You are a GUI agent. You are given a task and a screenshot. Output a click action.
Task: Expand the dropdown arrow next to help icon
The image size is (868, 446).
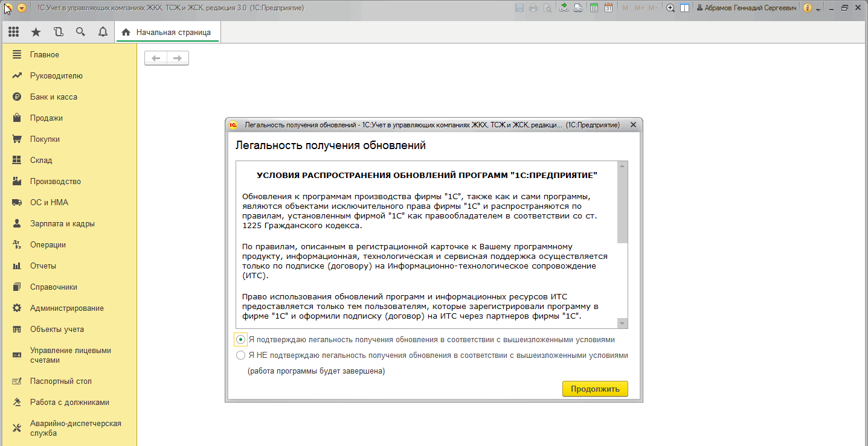click(x=818, y=9)
